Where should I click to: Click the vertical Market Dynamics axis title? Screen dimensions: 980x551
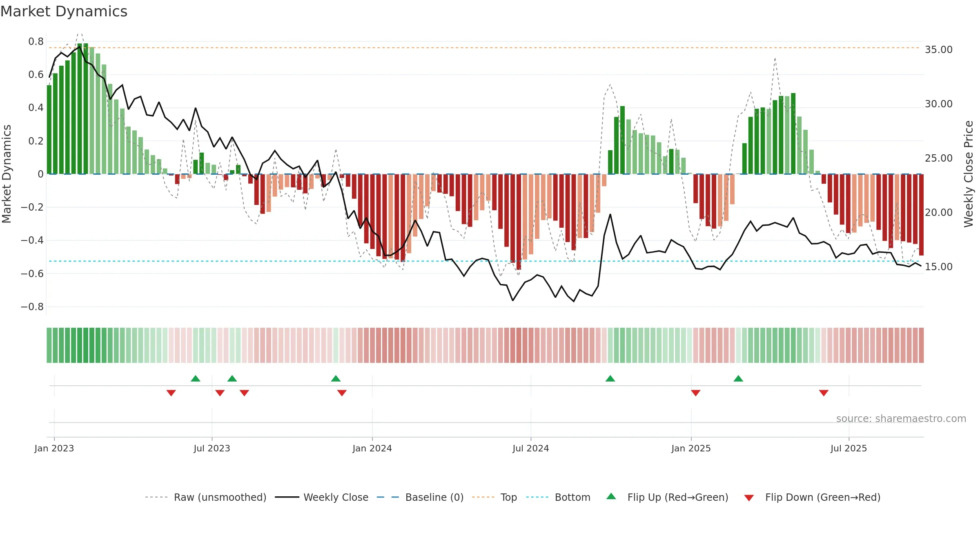7,174
